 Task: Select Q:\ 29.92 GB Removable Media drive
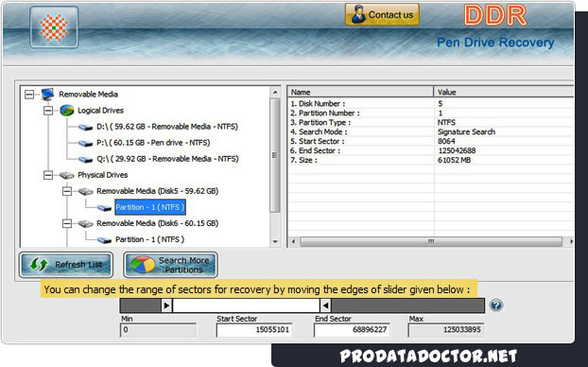point(167,159)
